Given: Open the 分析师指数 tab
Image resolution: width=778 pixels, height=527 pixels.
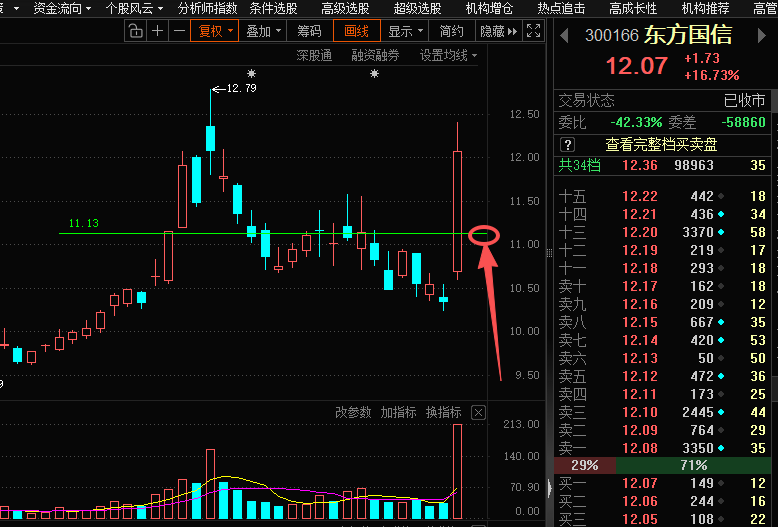Looking at the screenshot, I should [207, 8].
